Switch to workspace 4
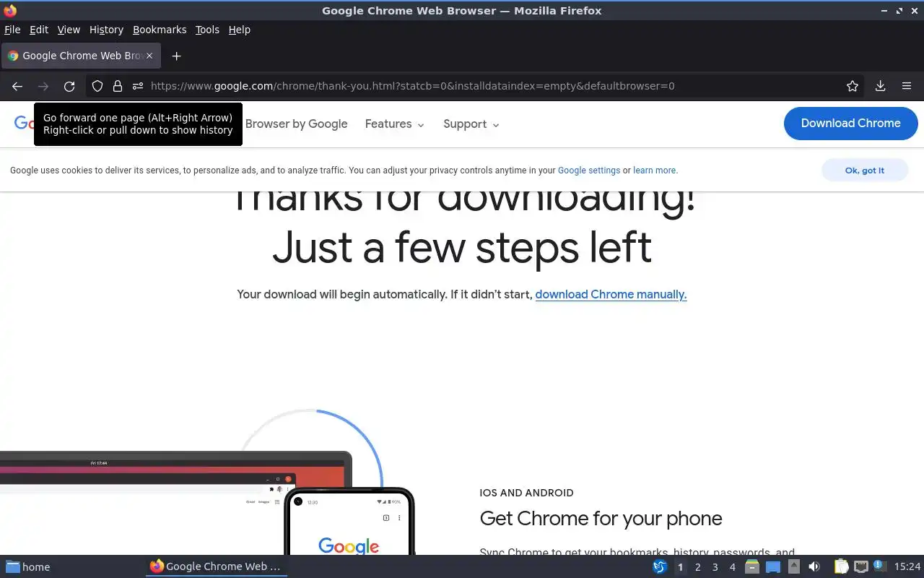924x578 pixels. [733, 567]
